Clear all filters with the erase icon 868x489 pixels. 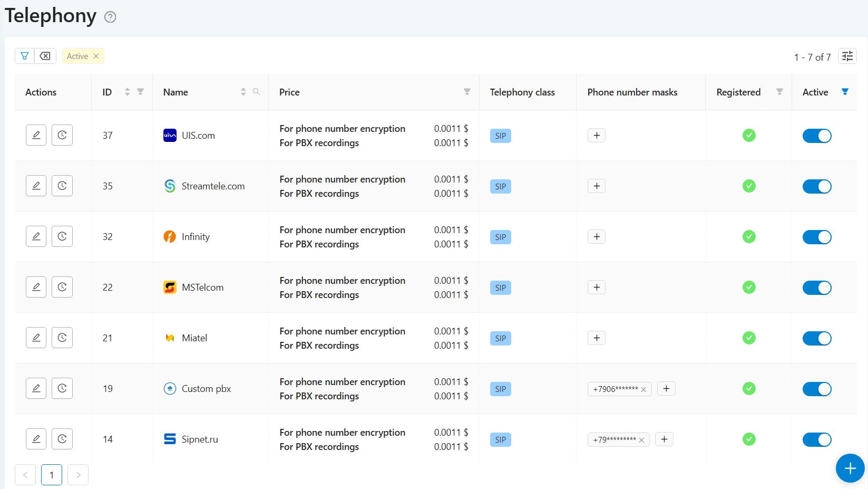tap(45, 56)
